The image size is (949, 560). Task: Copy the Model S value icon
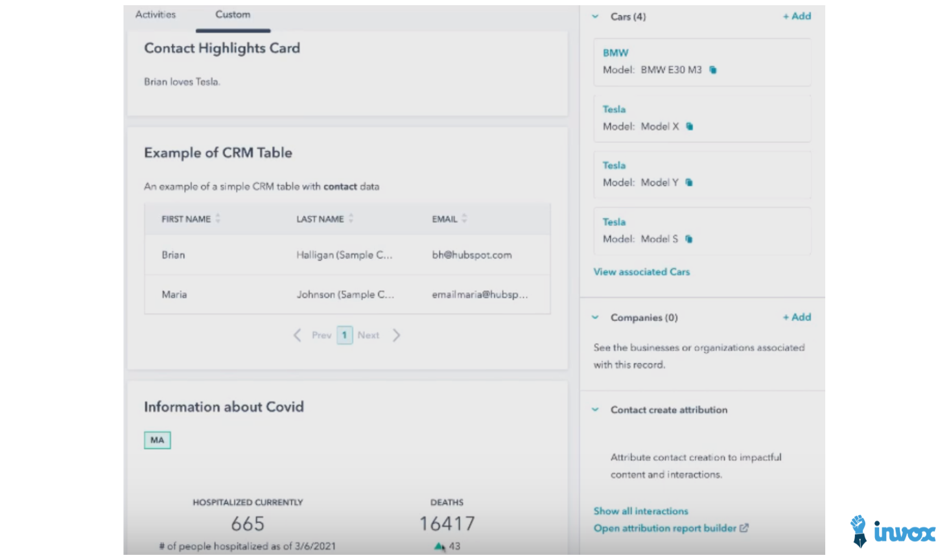689,239
